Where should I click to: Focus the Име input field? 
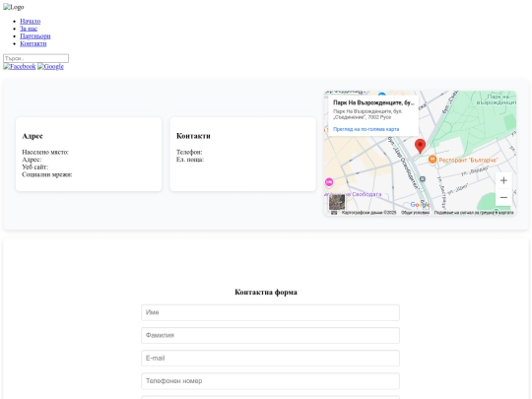point(270,312)
